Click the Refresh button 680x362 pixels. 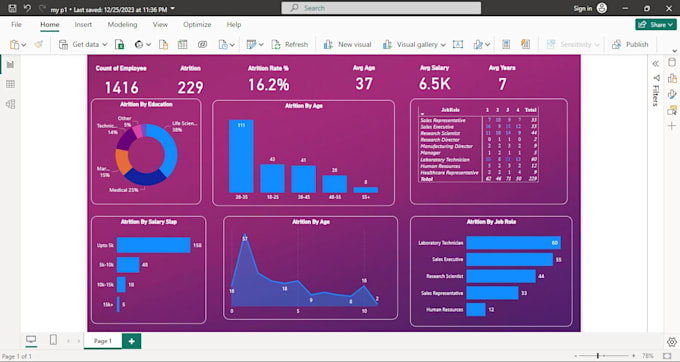point(290,44)
